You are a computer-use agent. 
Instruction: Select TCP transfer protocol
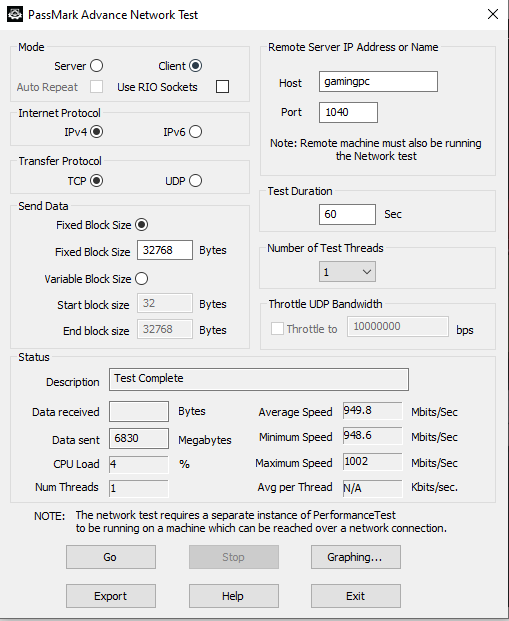[96, 181]
